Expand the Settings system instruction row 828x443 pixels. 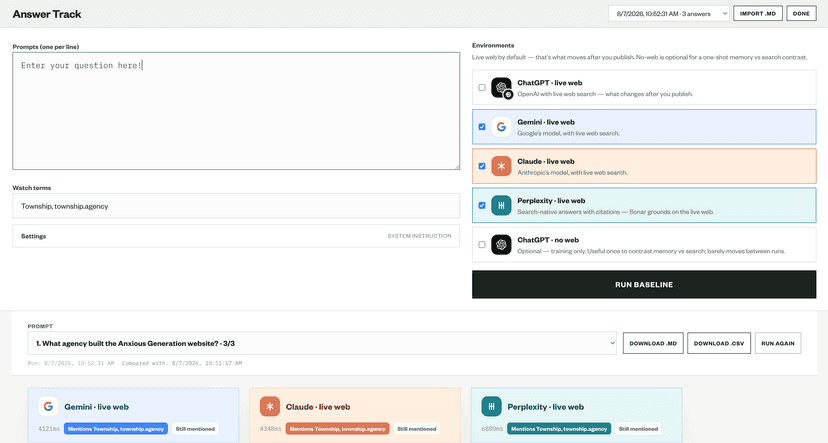(x=236, y=236)
